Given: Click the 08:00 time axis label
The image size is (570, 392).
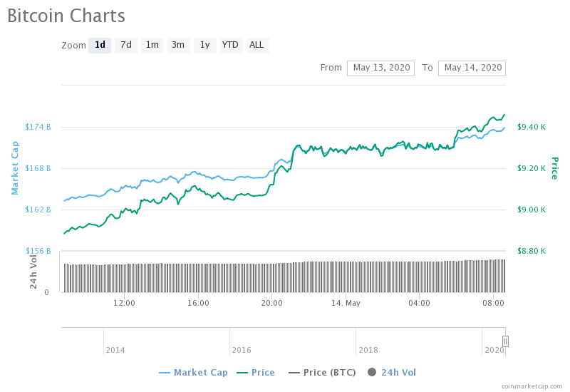Looking at the screenshot, I should tap(493, 304).
